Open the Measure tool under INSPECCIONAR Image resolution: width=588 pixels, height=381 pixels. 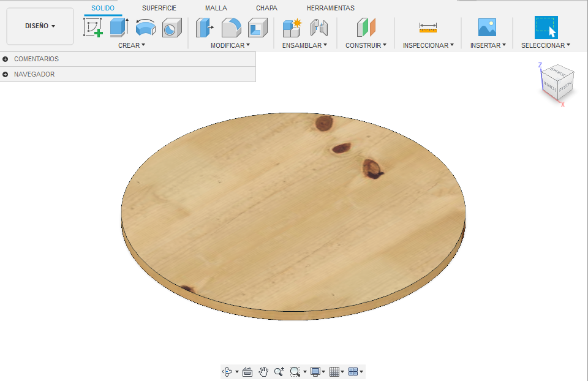[428, 28]
